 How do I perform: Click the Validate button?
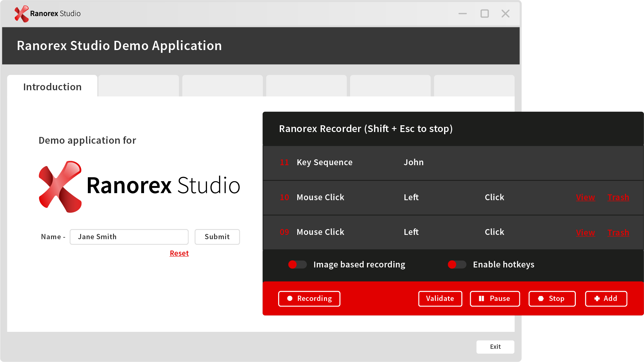tap(440, 299)
